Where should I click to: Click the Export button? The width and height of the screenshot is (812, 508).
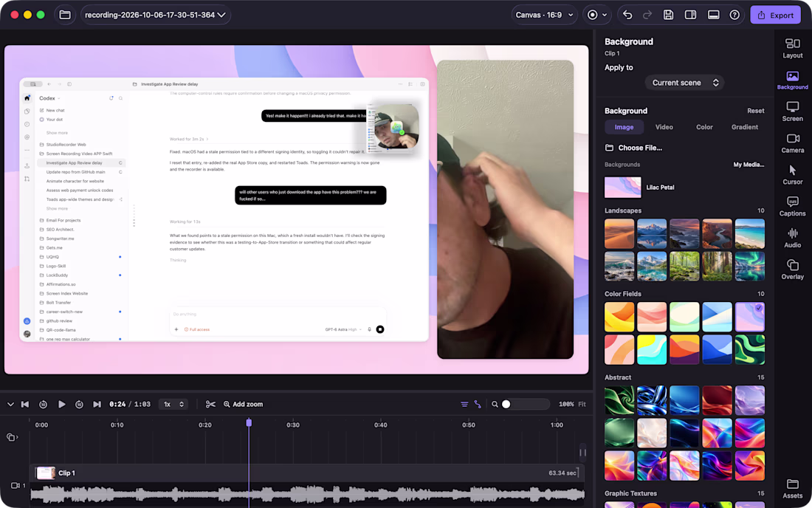pos(776,15)
